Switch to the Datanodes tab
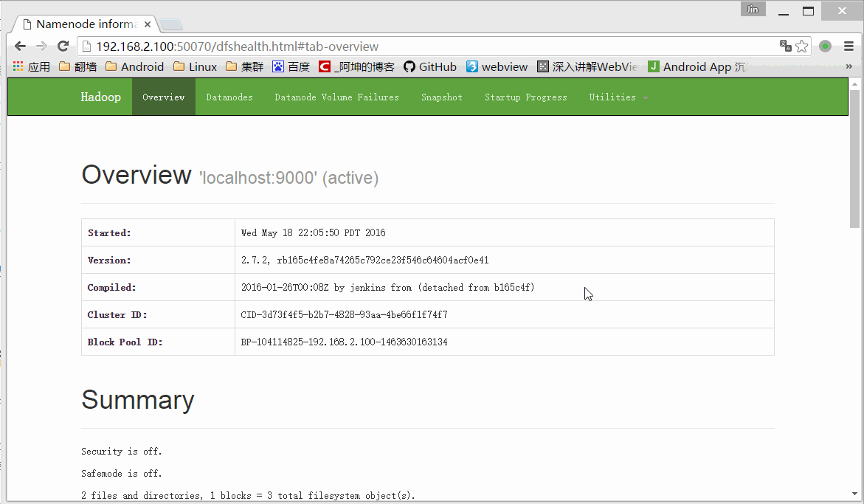The image size is (864, 504). [x=229, y=97]
